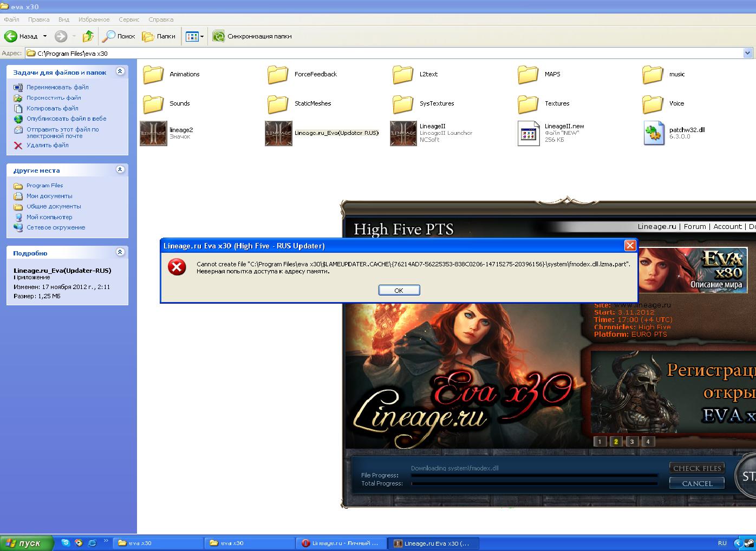Viewport: 756px width, 551px height.
Task: Select the Animations folder icon
Action: coord(153,74)
